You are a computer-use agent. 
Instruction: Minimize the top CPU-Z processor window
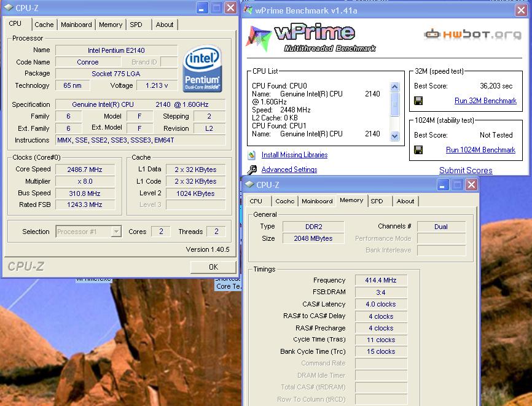[x=202, y=8]
